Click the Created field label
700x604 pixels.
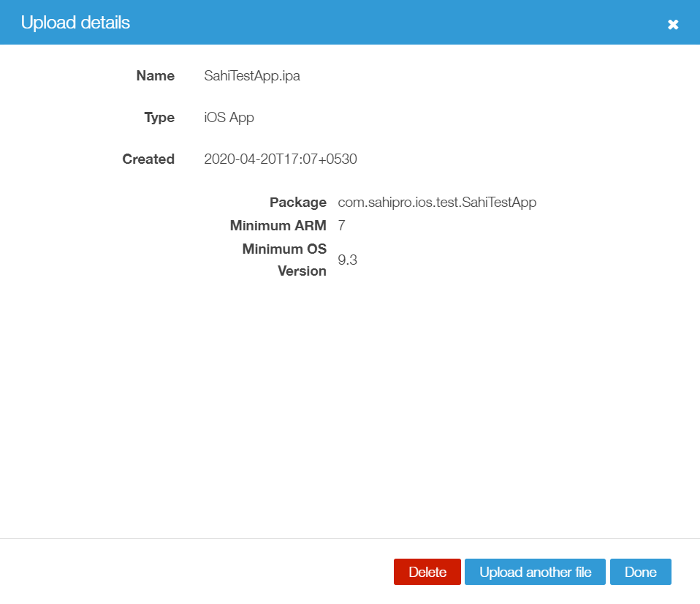(x=148, y=159)
